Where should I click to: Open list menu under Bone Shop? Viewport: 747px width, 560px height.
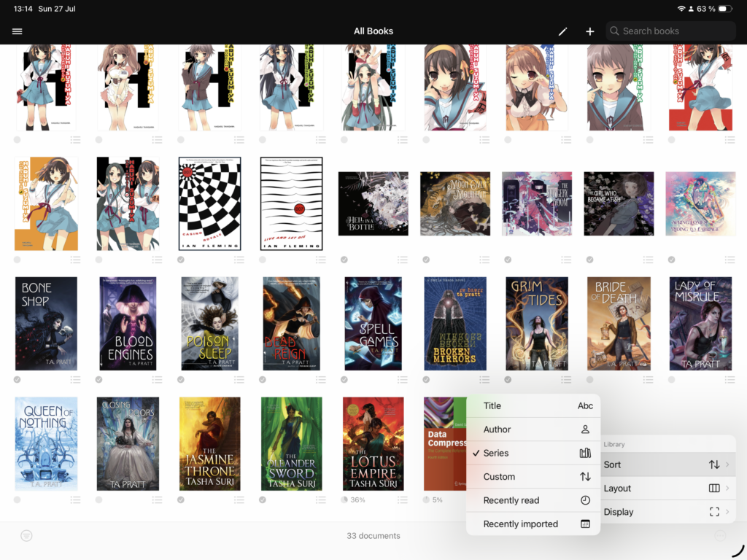point(75,379)
